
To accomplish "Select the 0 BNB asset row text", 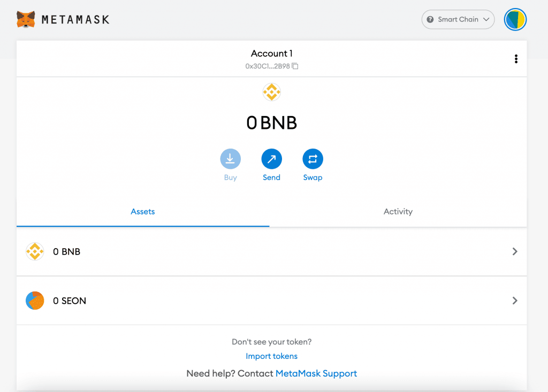I will [x=67, y=251].
